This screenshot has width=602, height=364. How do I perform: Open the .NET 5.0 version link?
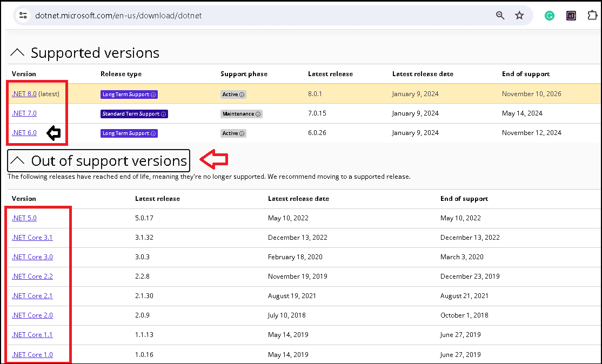24,218
